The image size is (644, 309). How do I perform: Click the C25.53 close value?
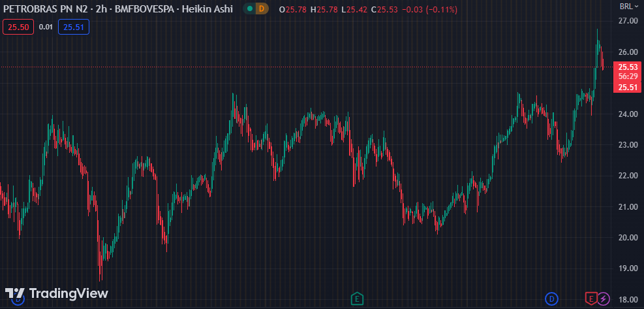coord(384,9)
